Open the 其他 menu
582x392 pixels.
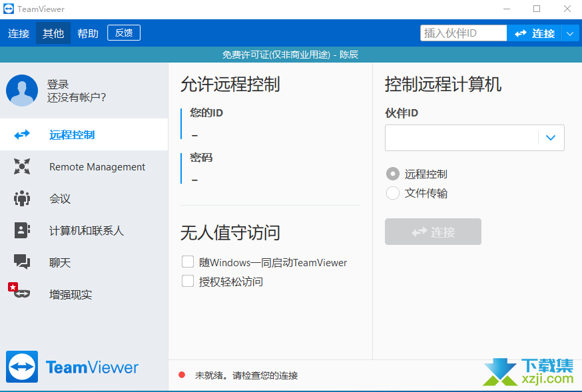[53, 33]
